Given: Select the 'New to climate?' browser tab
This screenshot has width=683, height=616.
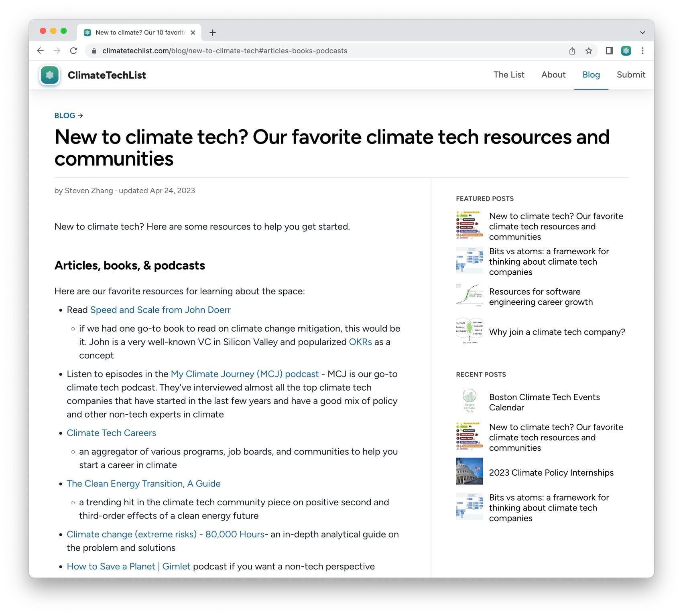Looking at the screenshot, I should point(139,32).
